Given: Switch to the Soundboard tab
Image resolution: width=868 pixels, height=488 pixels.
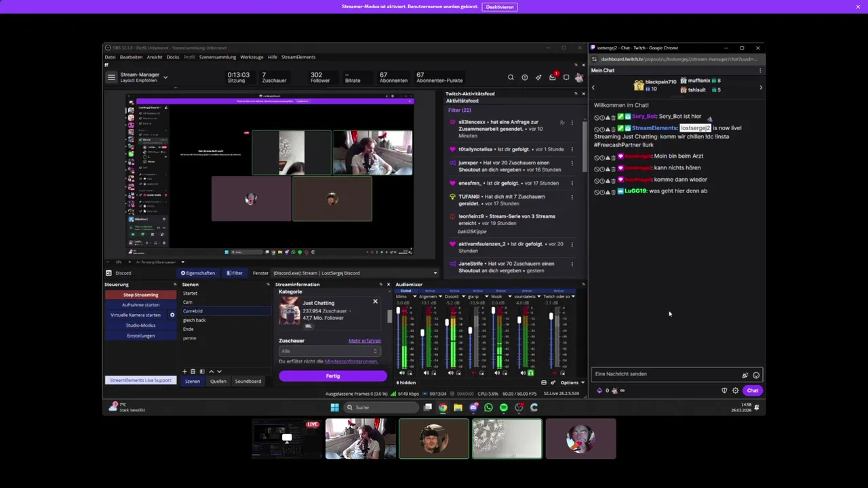Looking at the screenshot, I should click(248, 381).
